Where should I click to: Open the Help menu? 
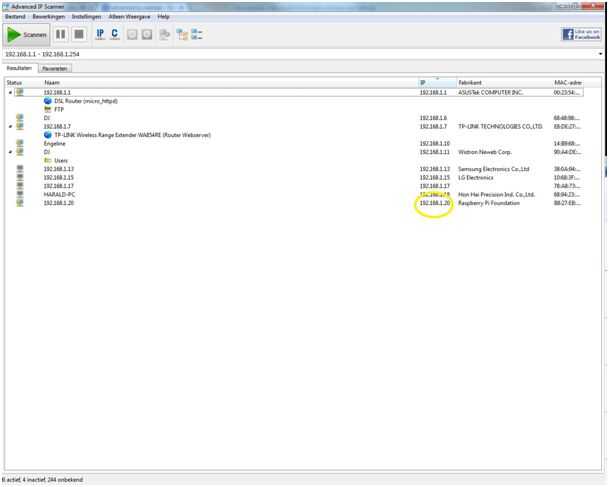[x=164, y=17]
